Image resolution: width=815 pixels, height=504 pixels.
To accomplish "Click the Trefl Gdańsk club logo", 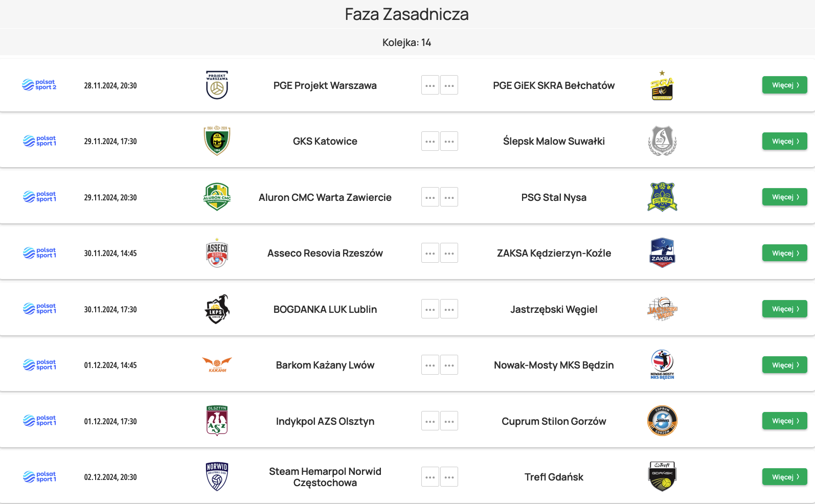I will [x=662, y=476].
